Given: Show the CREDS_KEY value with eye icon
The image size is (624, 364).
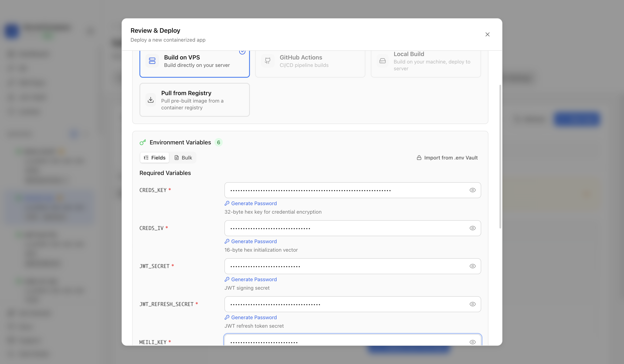Looking at the screenshot, I should coord(472,190).
